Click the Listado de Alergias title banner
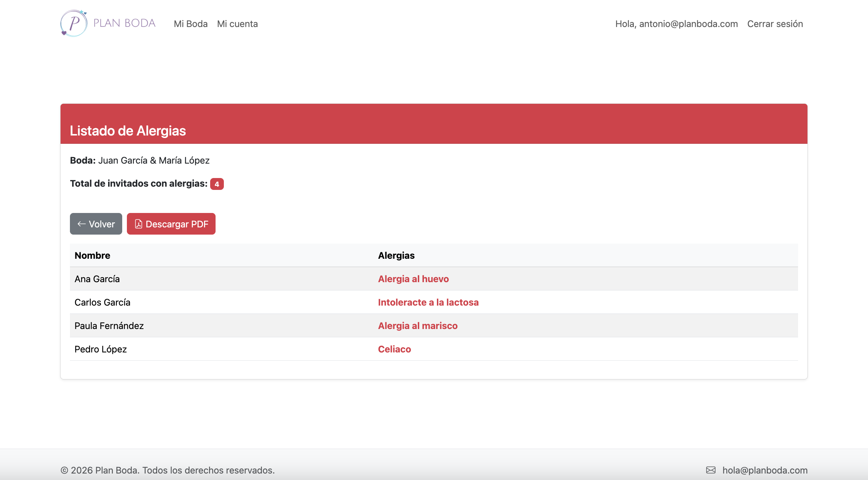The image size is (868, 480). (x=127, y=130)
